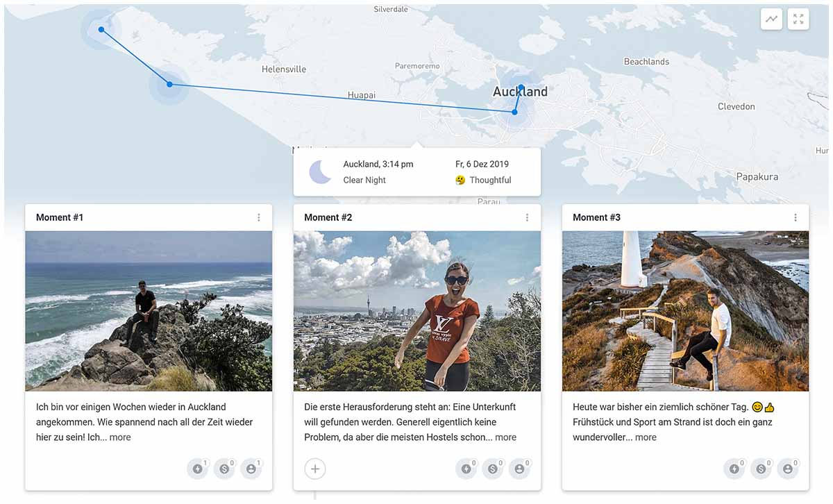The image size is (833, 504).
Task: Click the dollar icon on Moment #2
Action: pyautogui.click(x=493, y=469)
